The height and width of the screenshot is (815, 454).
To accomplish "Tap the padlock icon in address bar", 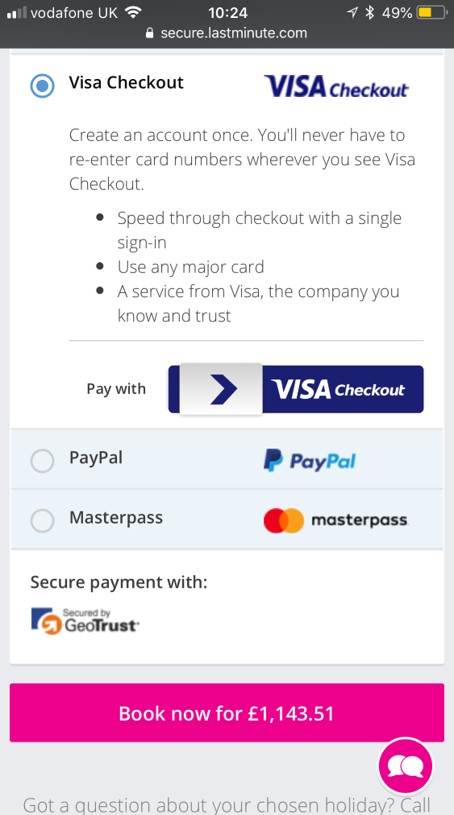I will [x=150, y=33].
